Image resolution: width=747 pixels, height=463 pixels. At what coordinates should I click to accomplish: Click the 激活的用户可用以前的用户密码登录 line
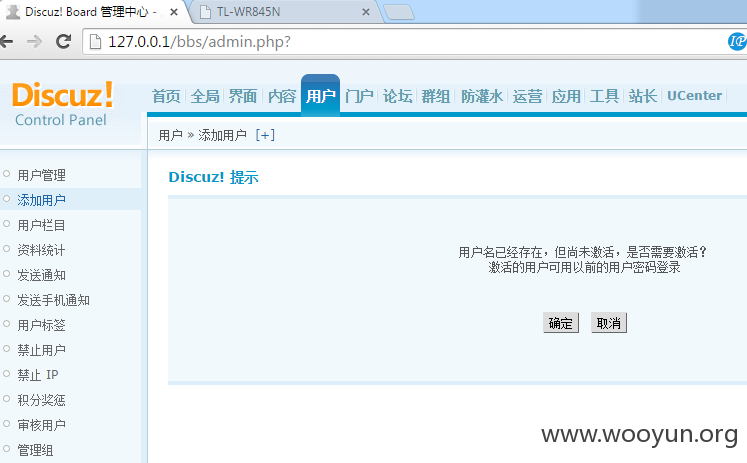coord(584,267)
